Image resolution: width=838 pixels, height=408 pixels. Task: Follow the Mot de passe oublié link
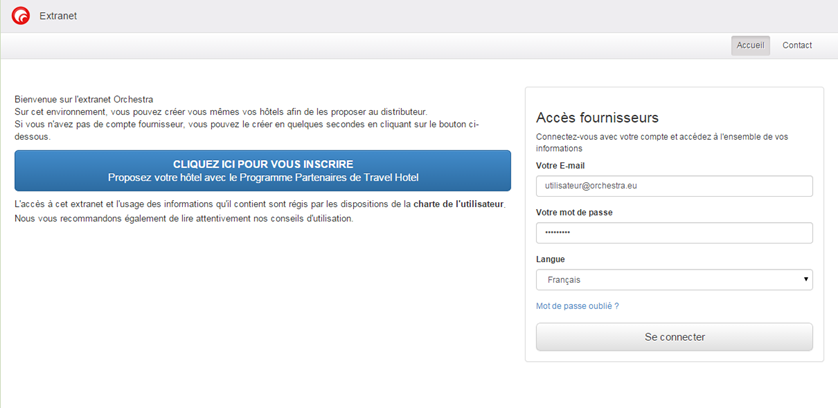click(577, 306)
